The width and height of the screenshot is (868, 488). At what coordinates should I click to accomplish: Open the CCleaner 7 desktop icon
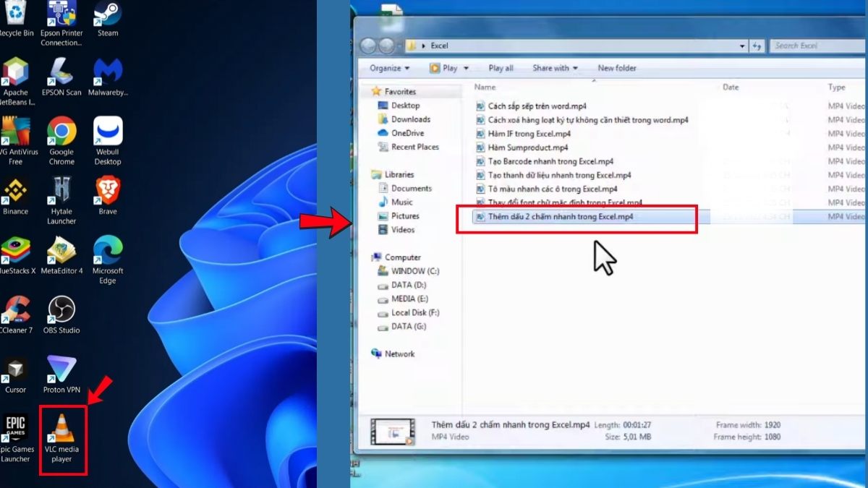pyautogui.click(x=15, y=314)
